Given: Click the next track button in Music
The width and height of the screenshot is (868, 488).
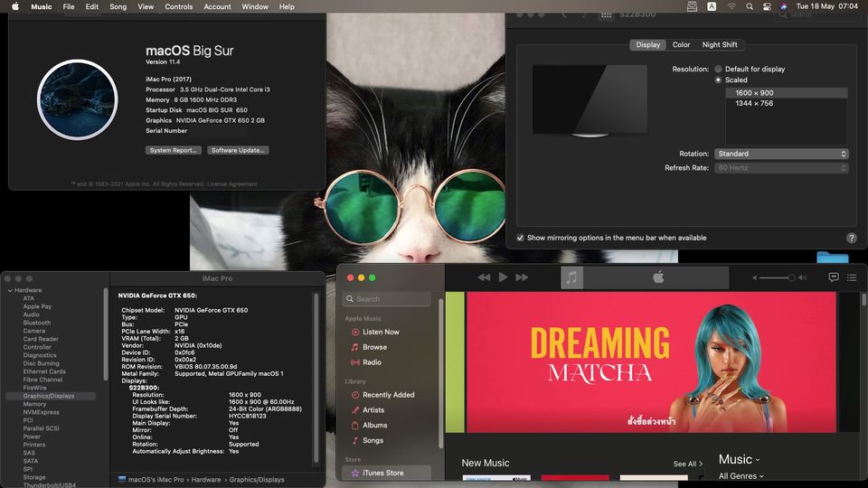Looking at the screenshot, I should coord(522,277).
